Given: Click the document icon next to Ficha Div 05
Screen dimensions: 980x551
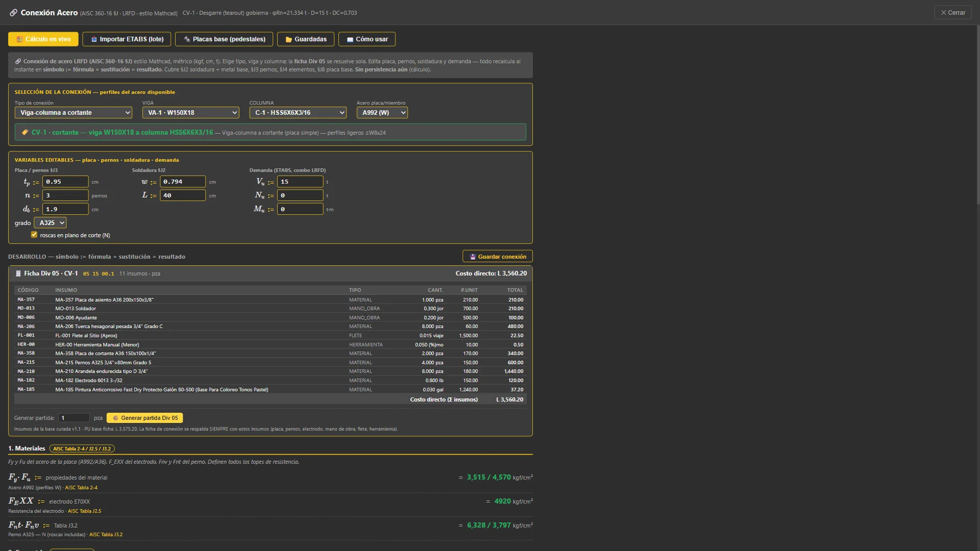Looking at the screenshot, I should (x=18, y=273).
